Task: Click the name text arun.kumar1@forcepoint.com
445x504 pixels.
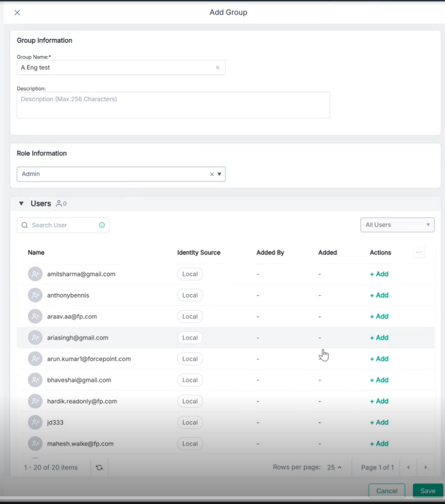Action: point(89,359)
